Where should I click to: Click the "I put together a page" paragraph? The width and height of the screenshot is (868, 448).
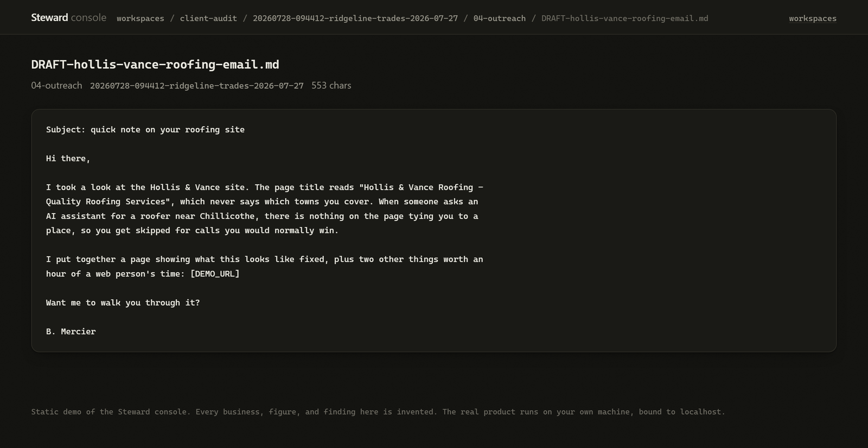(265, 267)
